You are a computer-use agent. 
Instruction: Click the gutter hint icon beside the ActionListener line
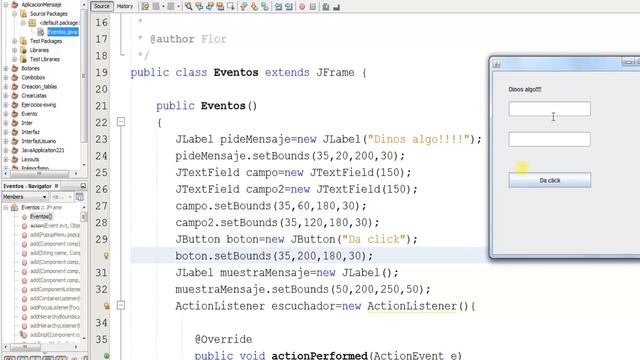coord(107,306)
